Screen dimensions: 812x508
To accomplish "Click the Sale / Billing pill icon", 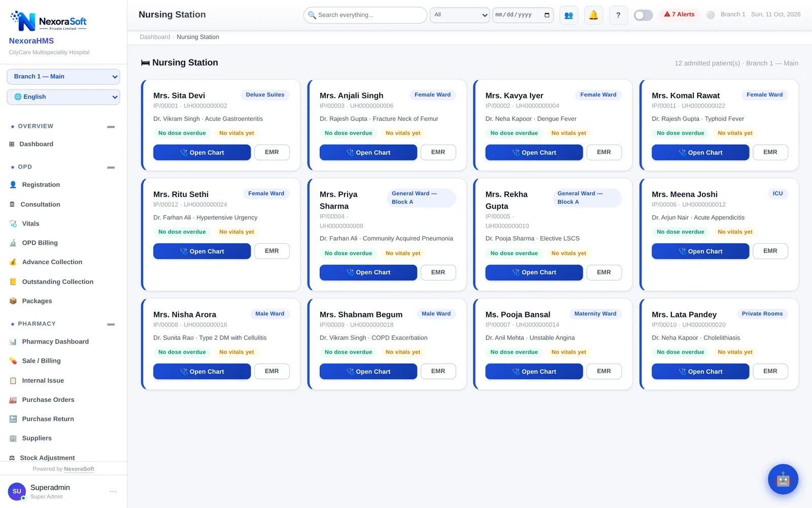I will pyautogui.click(x=13, y=361).
